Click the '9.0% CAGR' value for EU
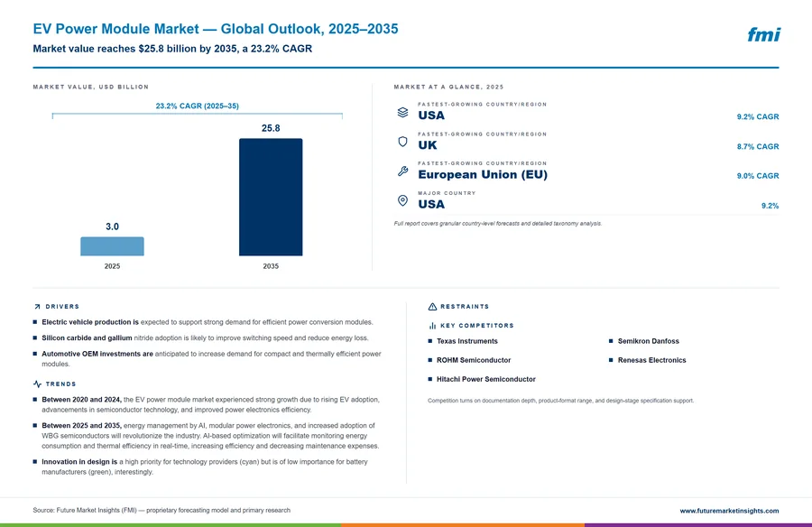This screenshot has height=527, width=812. (758, 176)
